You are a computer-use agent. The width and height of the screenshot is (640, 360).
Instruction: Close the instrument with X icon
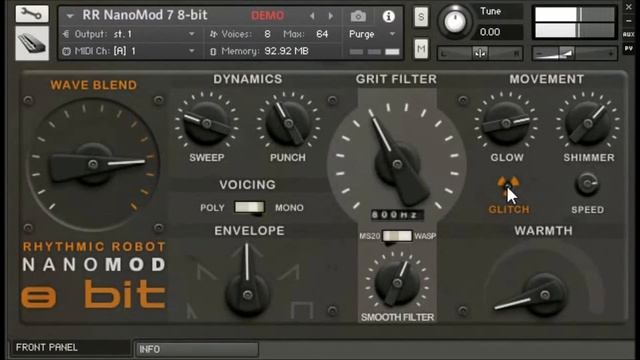629,7
